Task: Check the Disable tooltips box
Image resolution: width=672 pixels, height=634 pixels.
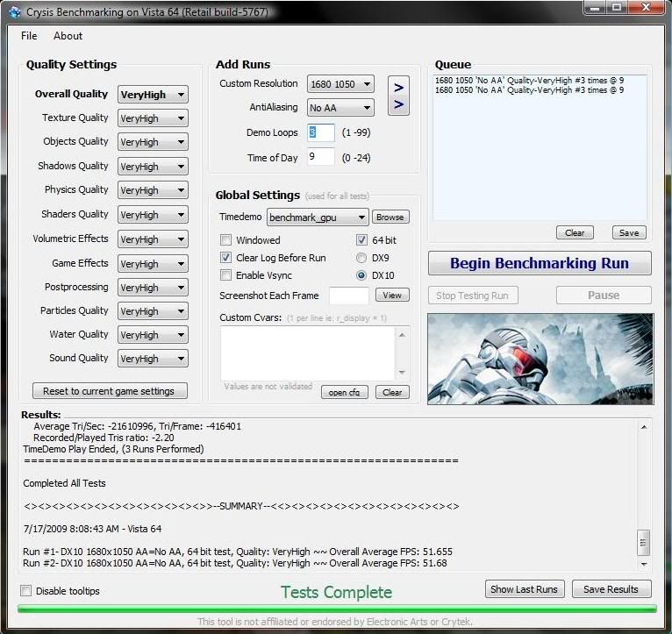Action: (25, 591)
